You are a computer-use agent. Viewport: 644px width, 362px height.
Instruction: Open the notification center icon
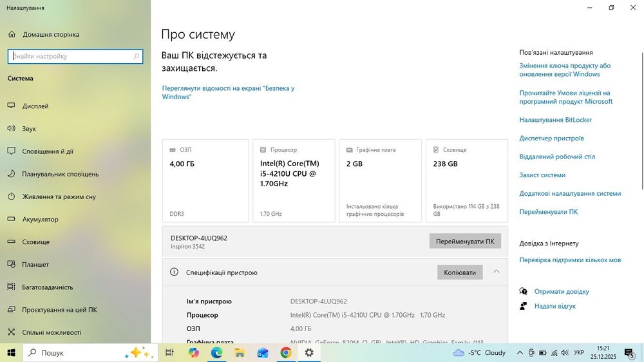[629, 353]
